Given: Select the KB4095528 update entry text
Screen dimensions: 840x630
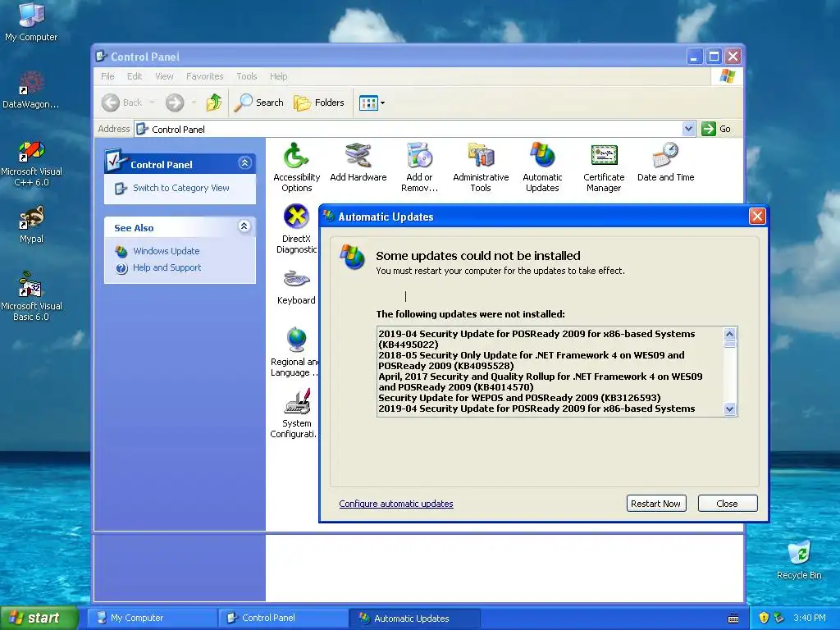Looking at the screenshot, I should pos(531,361).
